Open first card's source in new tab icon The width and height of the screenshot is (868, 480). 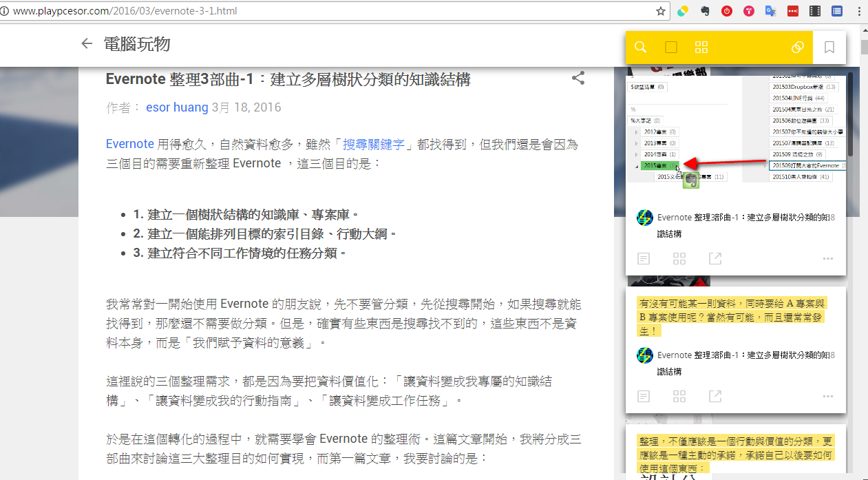(715, 258)
